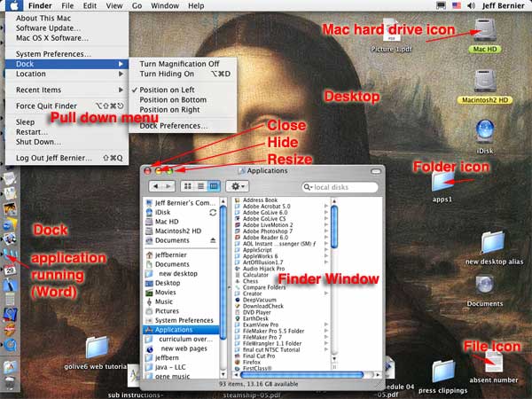
Task: Switch Finder to column view
Action: [214, 186]
